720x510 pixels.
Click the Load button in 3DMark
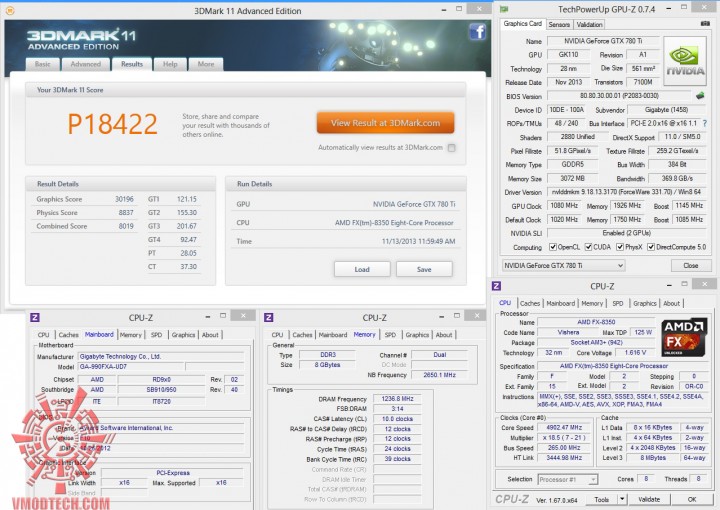coord(362,269)
